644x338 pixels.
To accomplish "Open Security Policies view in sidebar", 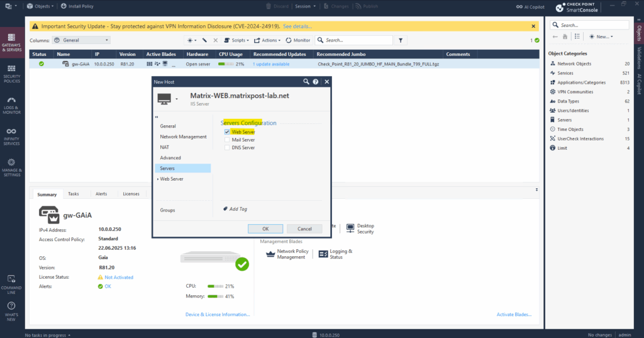I will click(x=11, y=74).
